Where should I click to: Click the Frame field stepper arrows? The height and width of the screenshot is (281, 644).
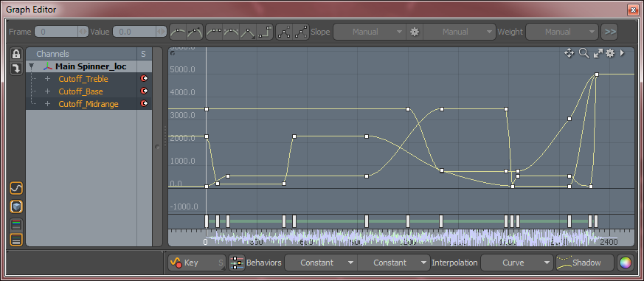[x=83, y=32]
